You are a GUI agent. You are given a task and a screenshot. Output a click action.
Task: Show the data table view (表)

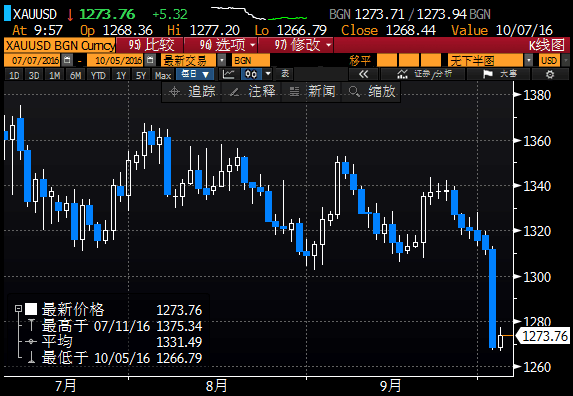click(285, 74)
